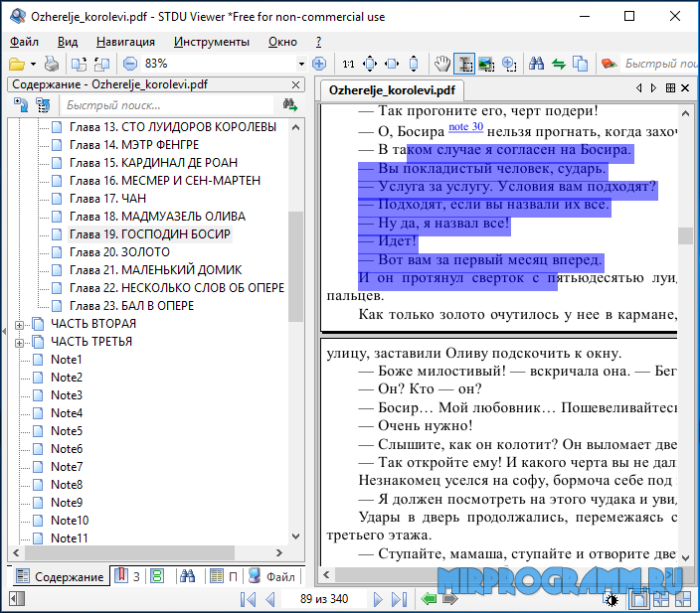Switch to the search binoculars tab at bottom
This screenshot has width=700, height=613.
coord(188,576)
